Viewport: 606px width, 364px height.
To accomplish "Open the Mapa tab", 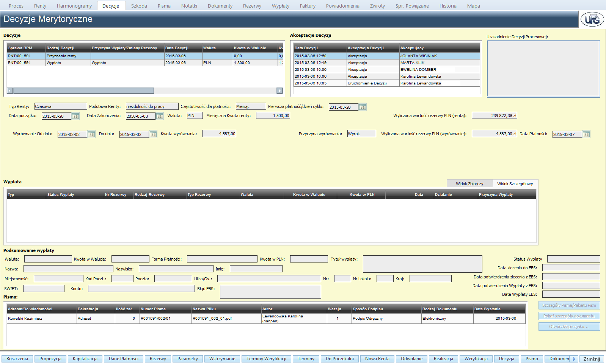I will click(x=474, y=6).
